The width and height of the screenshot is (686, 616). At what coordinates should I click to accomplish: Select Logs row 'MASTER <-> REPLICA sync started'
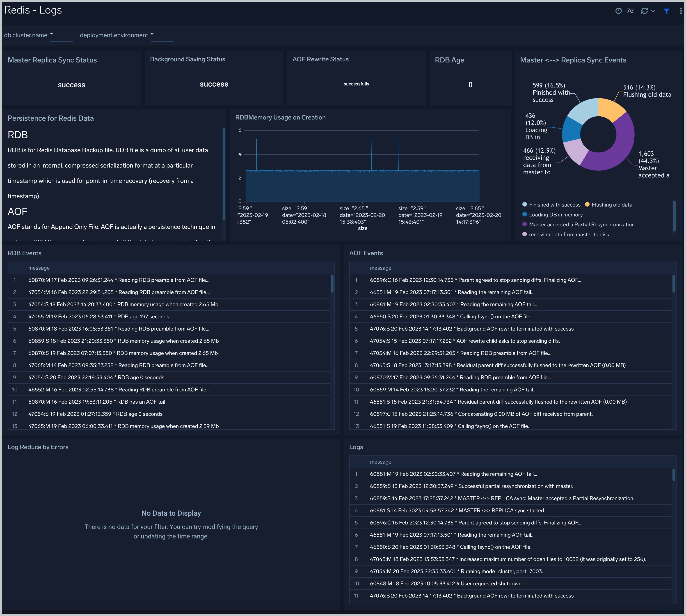[511, 511]
